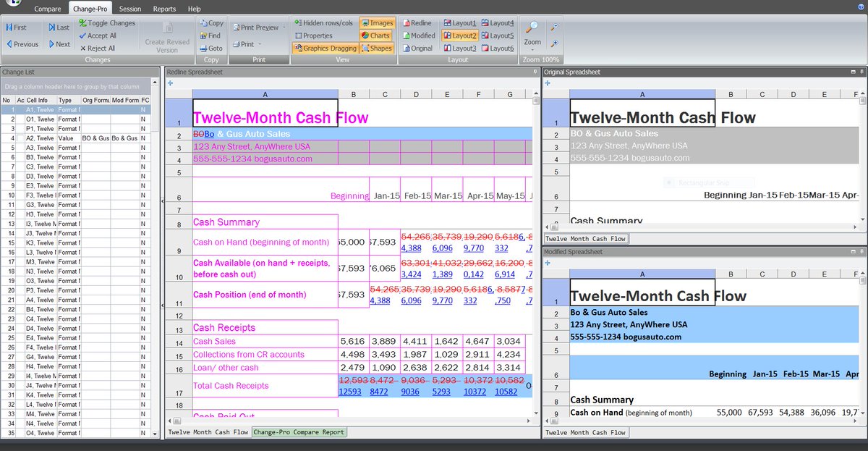Screen dimensions: 868x451
Task: Open the Properties view option
Action: click(314, 35)
